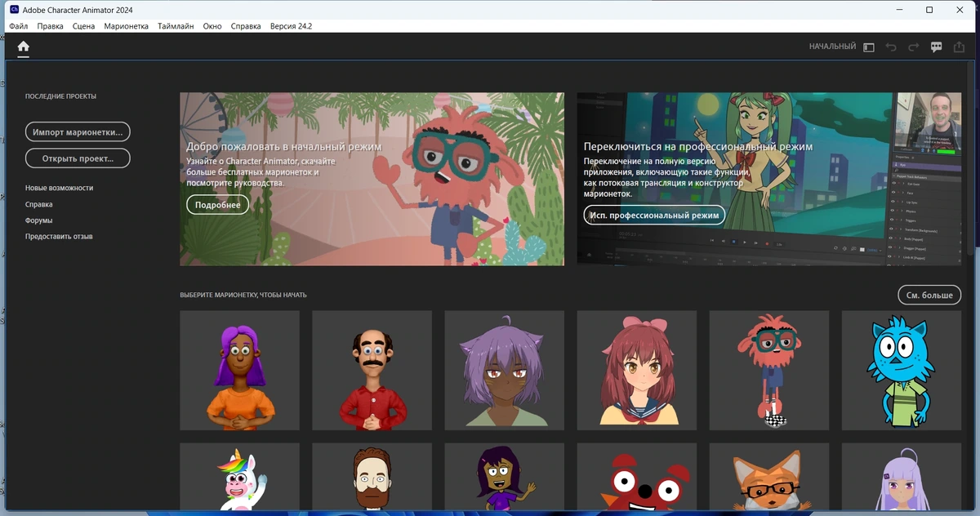This screenshot has height=516, width=980.
Task: Click the welcome banner with red monster
Action: (372, 179)
